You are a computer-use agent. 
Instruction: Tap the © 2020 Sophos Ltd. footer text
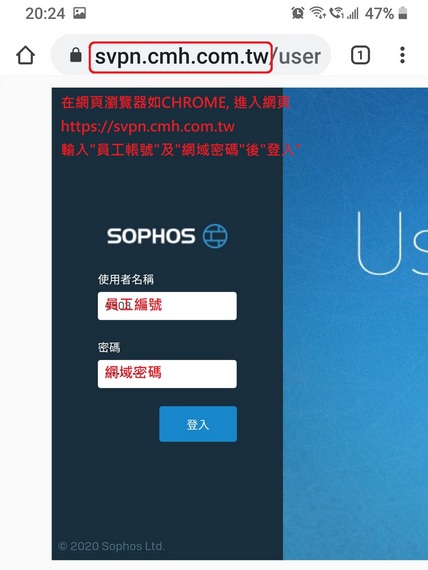pos(111,546)
